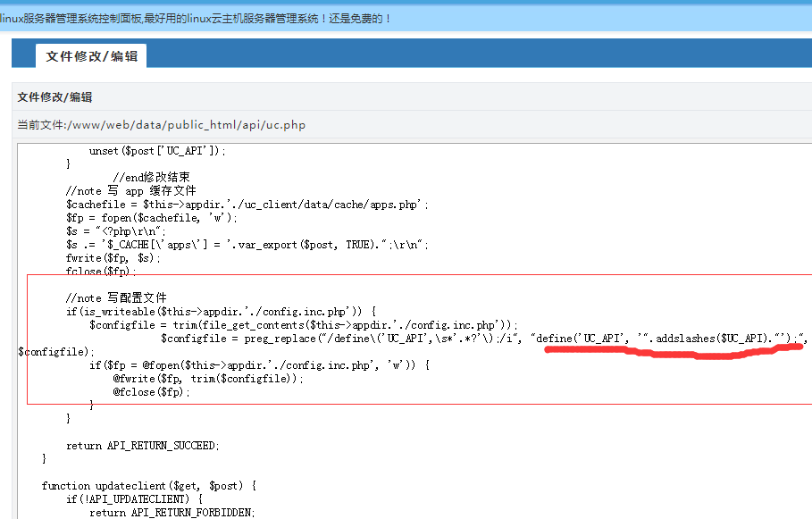Select the 文件修改/编辑 tab

point(92,55)
